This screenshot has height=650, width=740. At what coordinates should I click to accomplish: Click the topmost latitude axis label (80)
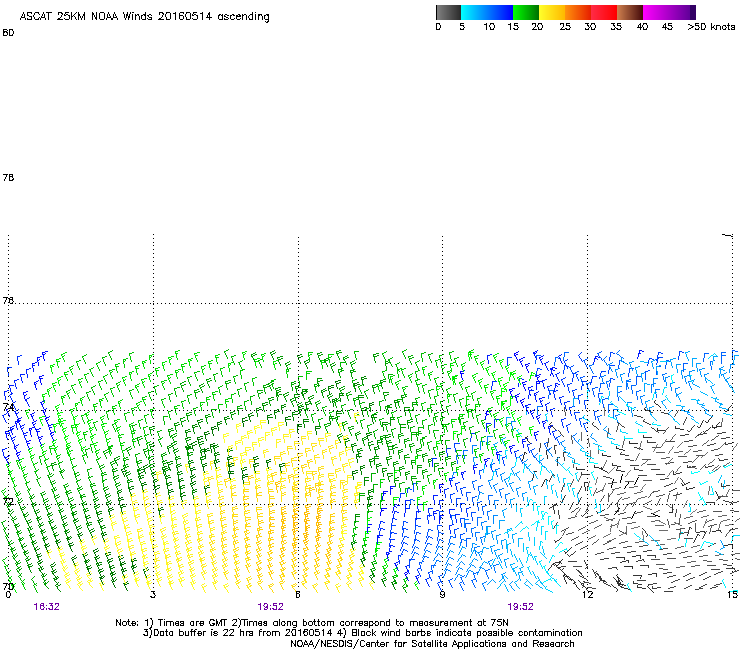point(8,33)
